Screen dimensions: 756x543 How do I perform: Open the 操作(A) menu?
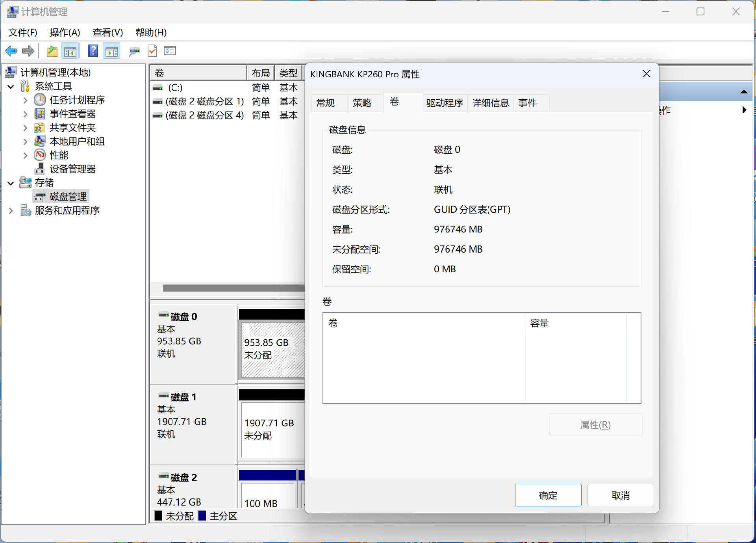[64, 32]
